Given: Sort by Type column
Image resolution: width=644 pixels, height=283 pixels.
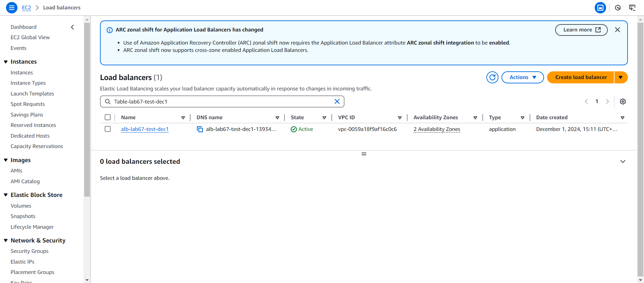Looking at the screenshot, I should pyautogui.click(x=523, y=118).
